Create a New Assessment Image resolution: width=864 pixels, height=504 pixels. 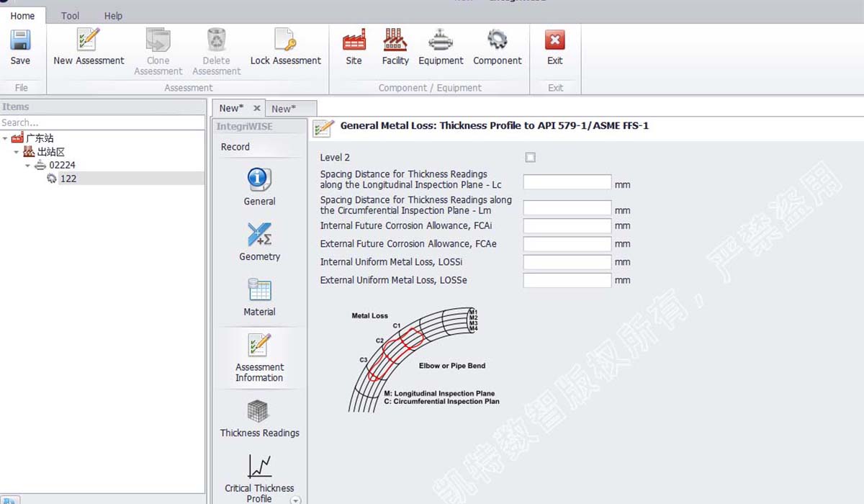[x=89, y=40]
